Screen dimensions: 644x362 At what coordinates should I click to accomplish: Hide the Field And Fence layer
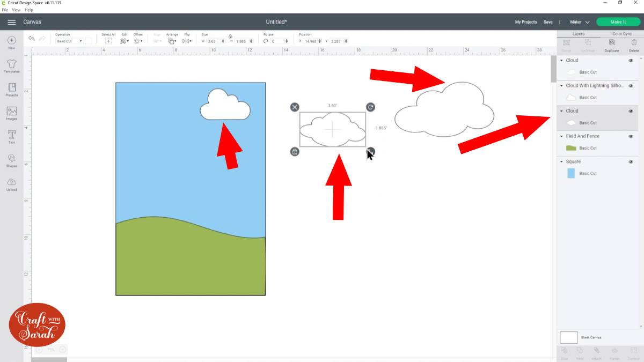(631, 136)
